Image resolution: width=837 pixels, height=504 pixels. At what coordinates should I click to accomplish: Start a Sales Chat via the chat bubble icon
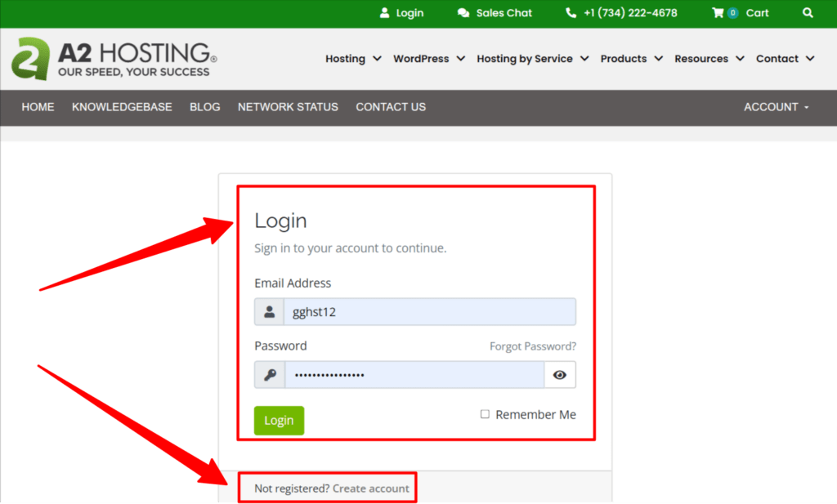(x=464, y=13)
